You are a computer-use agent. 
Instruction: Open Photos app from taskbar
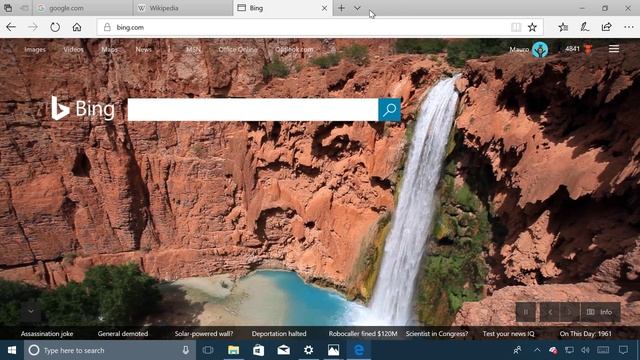coord(333,350)
